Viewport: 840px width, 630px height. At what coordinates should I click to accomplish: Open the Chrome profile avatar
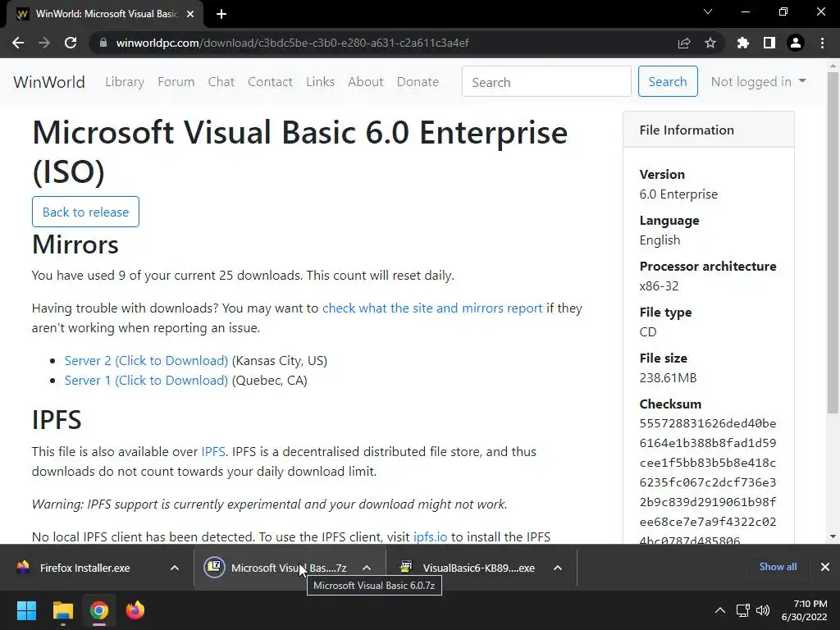point(796,43)
